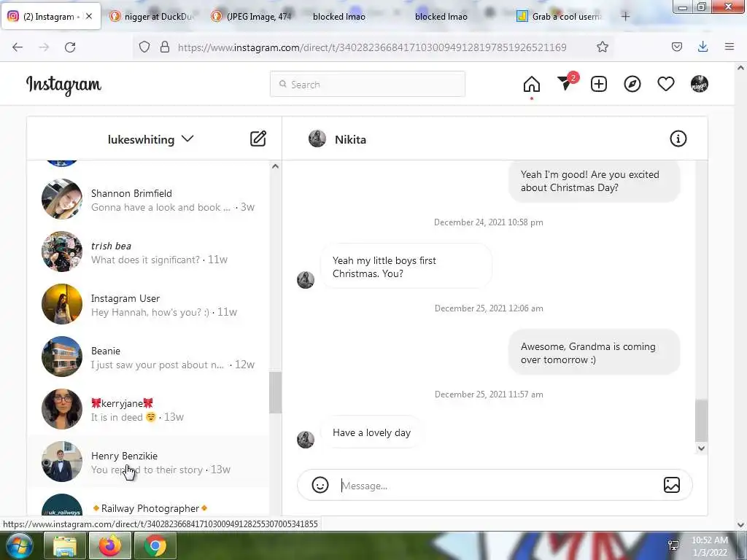The width and height of the screenshot is (747, 560).
Task: Click the Nikita name in chat header
Action: pyautogui.click(x=350, y=139)
